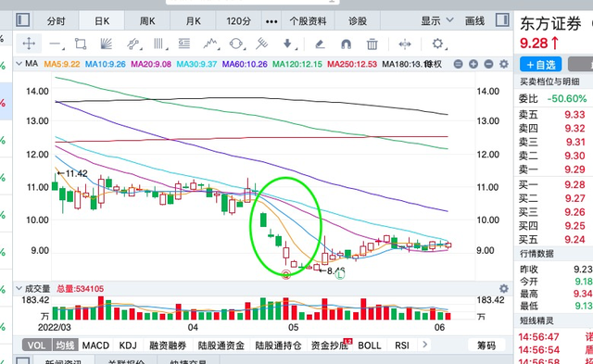Switch to 周K tab
Image resolution: width=593 pixels, height=364 pixels.
tap(147, 21)
